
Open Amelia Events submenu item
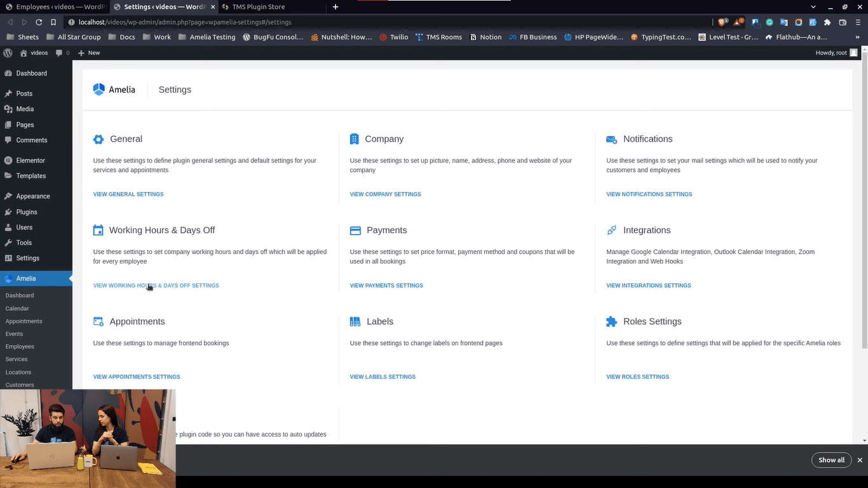tap(14, 334)
